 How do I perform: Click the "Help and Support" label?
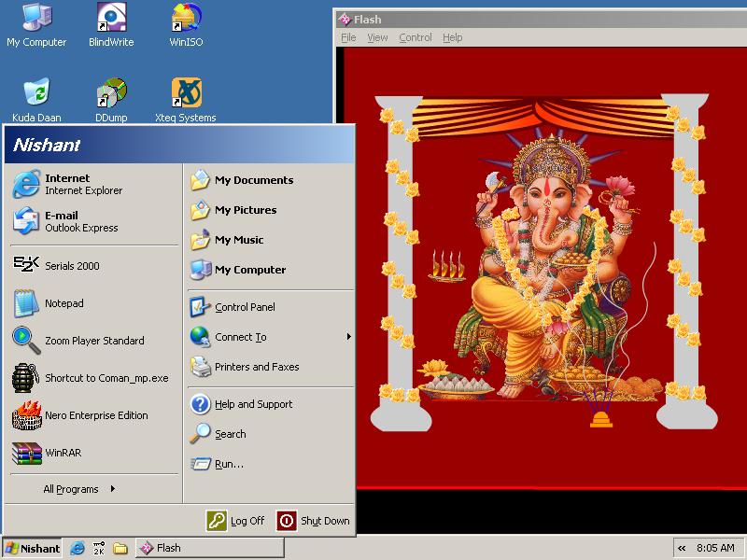click(x=253, y=404)
